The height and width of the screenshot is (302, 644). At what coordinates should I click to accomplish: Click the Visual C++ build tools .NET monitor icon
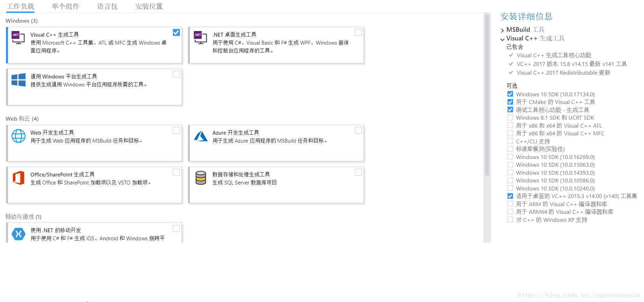[18, 38]
